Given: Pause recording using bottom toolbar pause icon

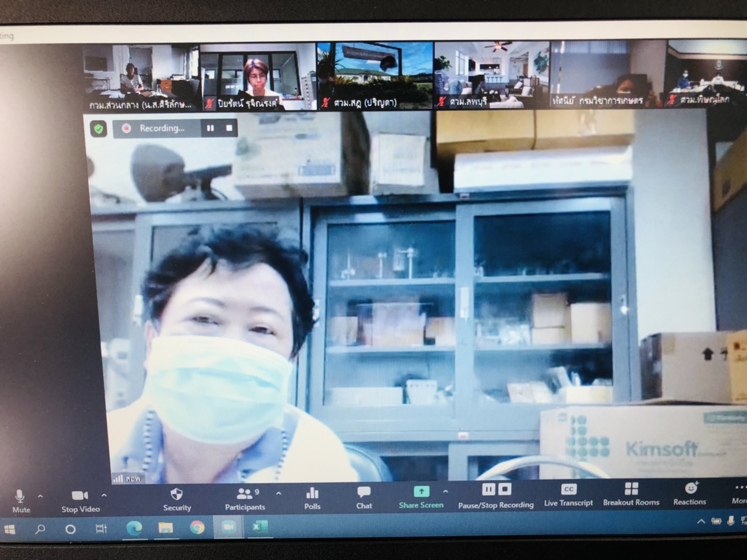Looking at the screenshot, I should [x=488, y=489].
